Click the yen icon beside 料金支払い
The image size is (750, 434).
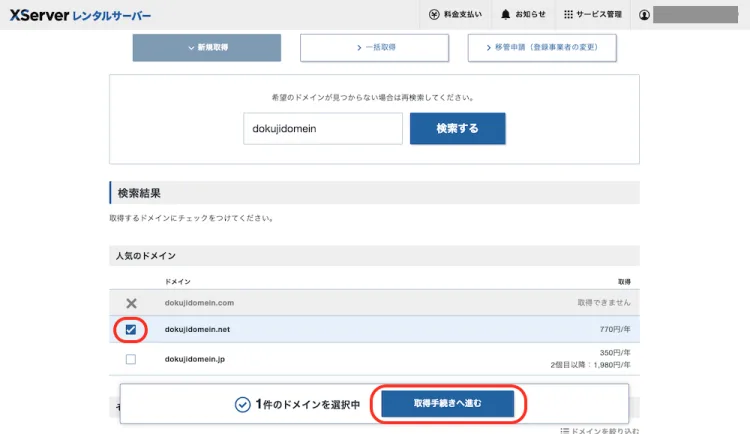[434, 14]
